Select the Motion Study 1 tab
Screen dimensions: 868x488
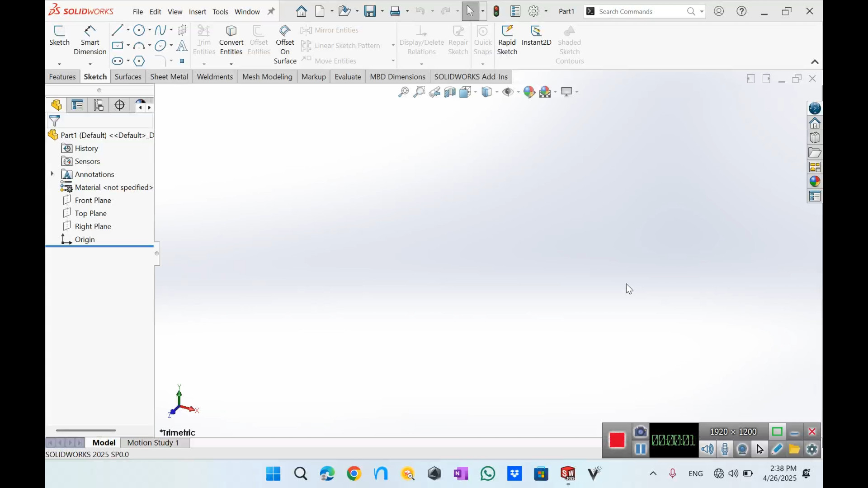(x=153, y=443)
